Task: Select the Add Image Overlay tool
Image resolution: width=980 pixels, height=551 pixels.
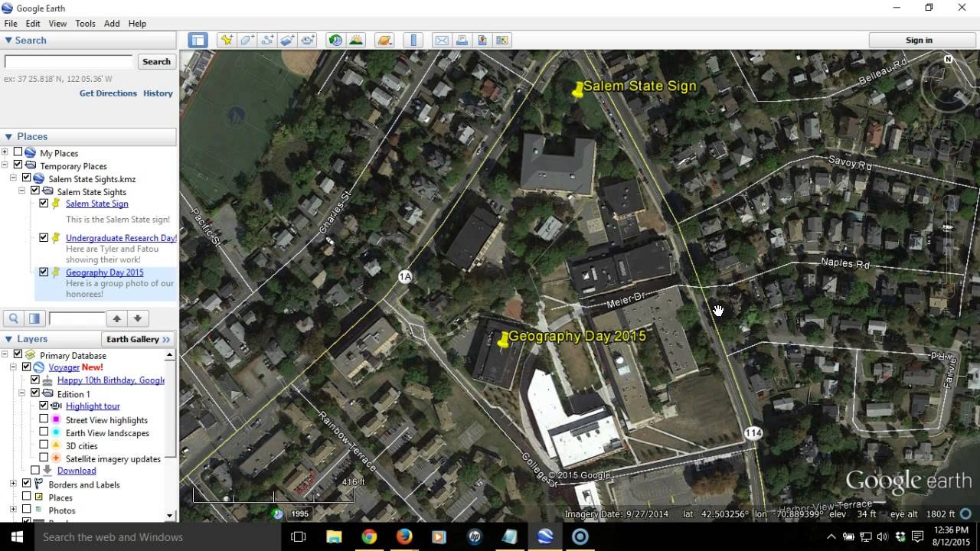Action: tap(288, 41)
